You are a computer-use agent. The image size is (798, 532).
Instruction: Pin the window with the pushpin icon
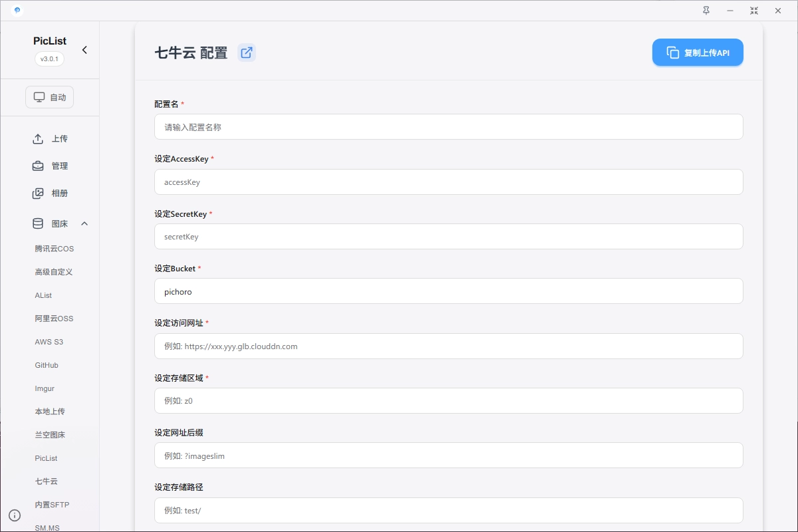coord(706,11)
